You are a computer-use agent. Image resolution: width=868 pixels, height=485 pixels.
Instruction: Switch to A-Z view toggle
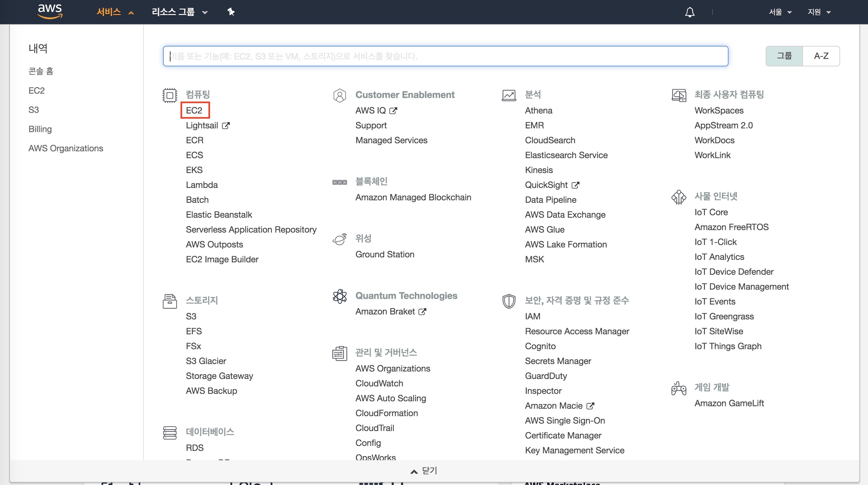pos(821,56)
